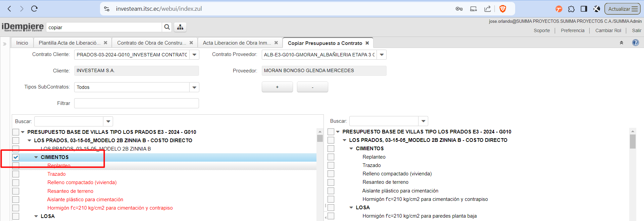
Task: Click the Cambiar Rol link
Action: click(608, 31)
